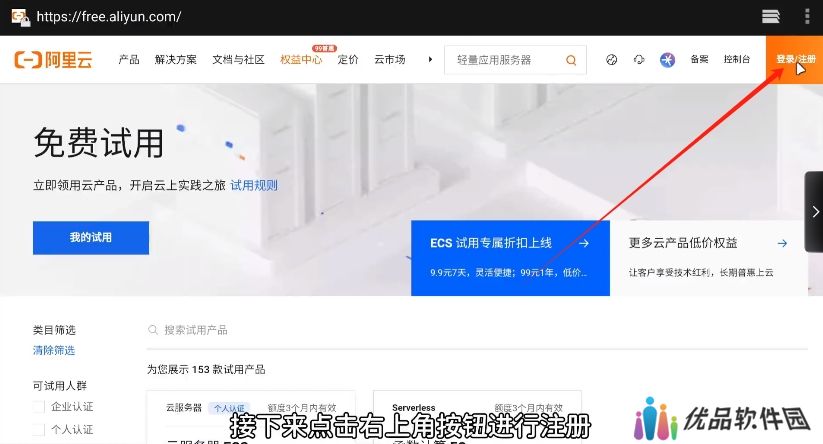Click arrow on 更多云产品低价权益 card

tap(782, 244)
